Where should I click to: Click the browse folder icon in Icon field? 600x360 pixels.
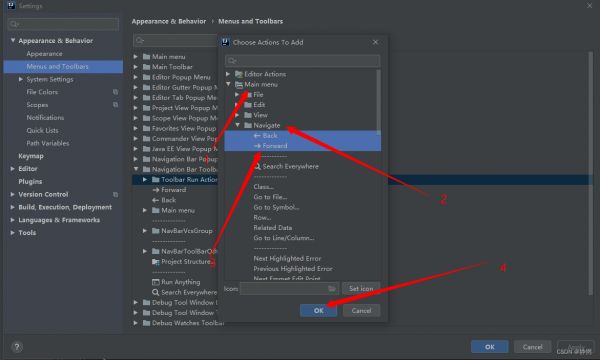tap(332, 288)
